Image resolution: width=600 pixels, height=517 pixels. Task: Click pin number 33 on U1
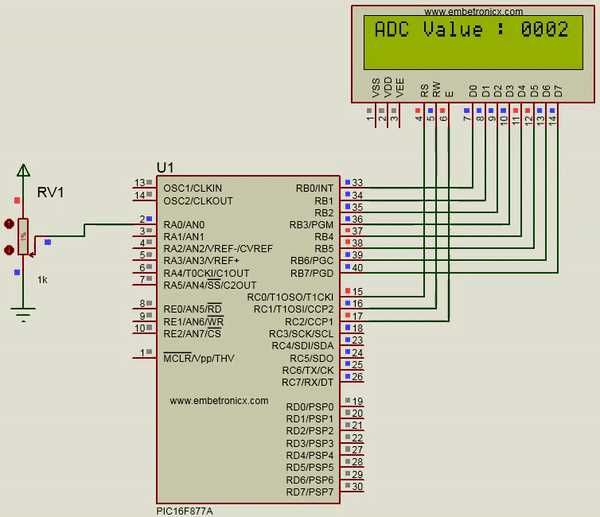[x=357, y=183]
